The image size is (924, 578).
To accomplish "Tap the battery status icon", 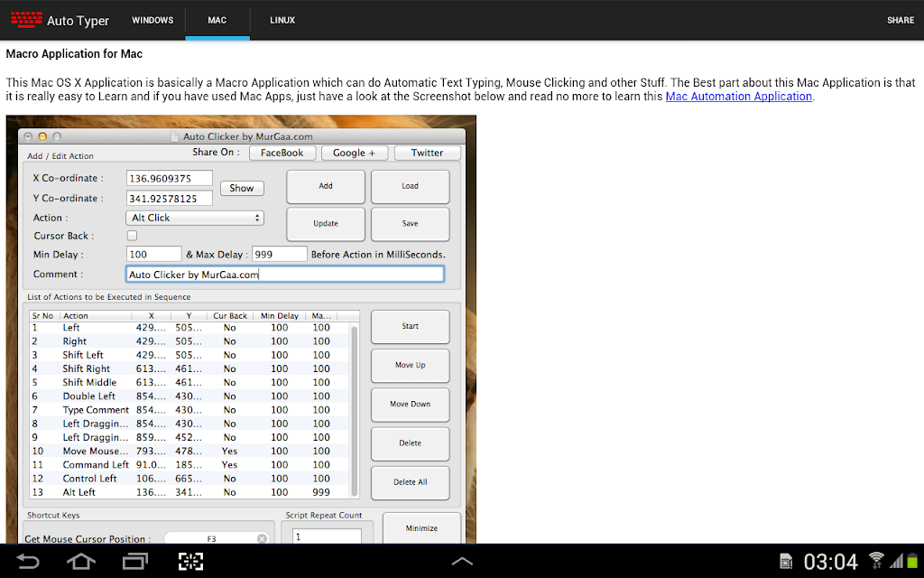I will pos(913,560).
